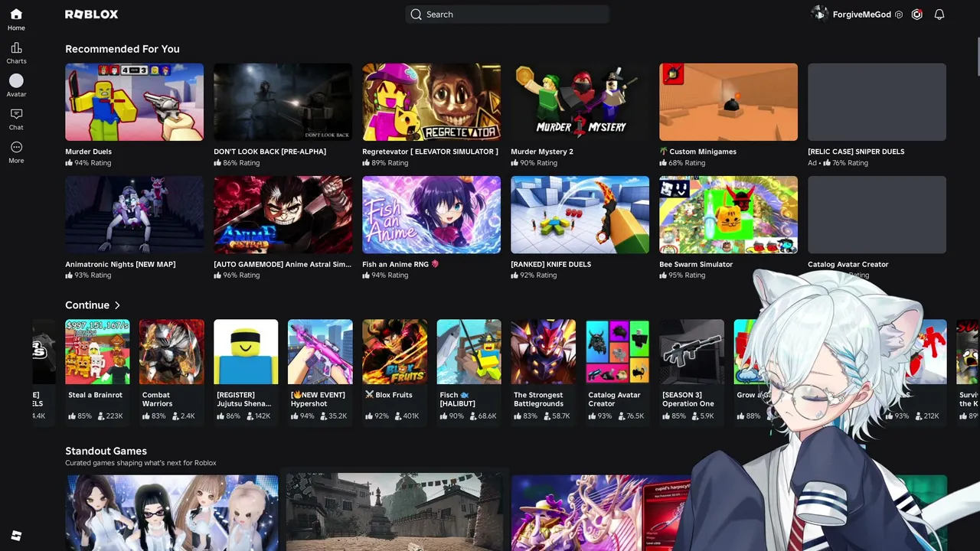
Task: Open the Fisch [HALIBUT] game icon
Action: [469, 352]
